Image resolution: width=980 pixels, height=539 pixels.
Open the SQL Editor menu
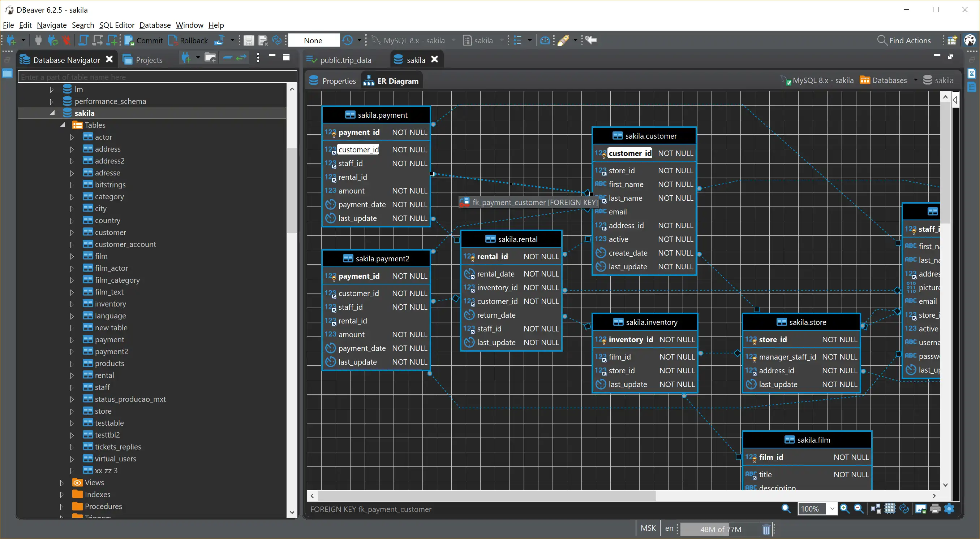coord(116,25)
